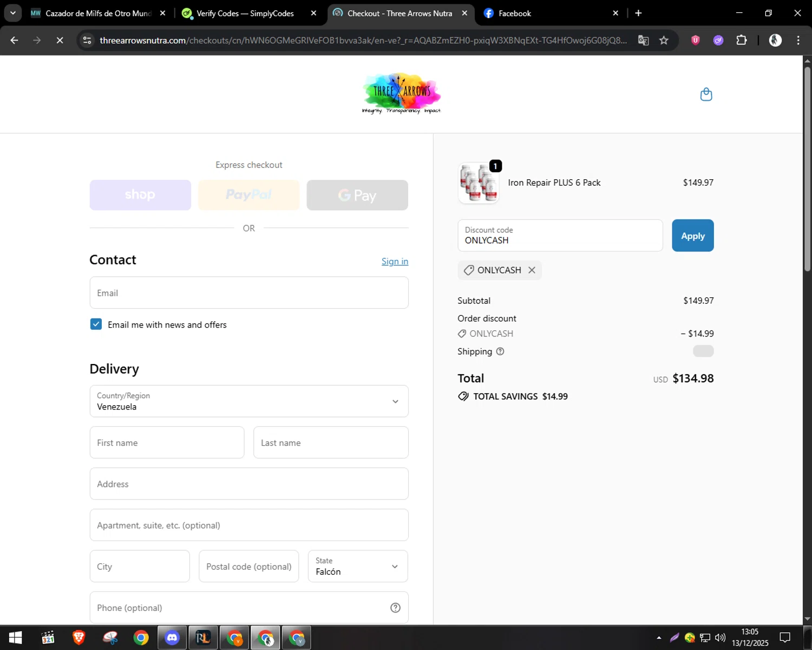Click the translate page icon
This screenshot has width=812, height=650.
[643, 40]
